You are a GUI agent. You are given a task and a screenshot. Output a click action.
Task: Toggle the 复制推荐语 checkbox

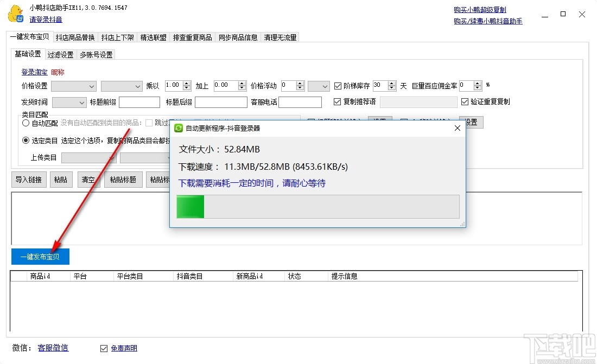click(x=337, y=101)
